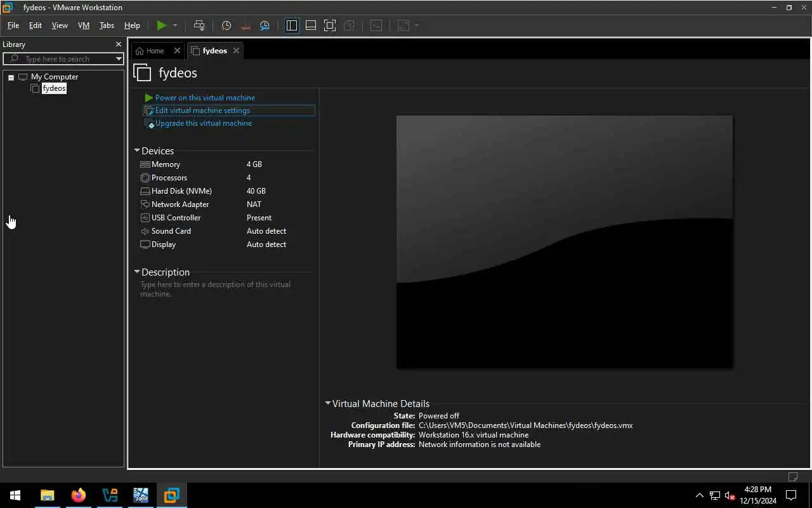Open the network tray icon
Screen dimensions: 812x508
tap(715, 495)
